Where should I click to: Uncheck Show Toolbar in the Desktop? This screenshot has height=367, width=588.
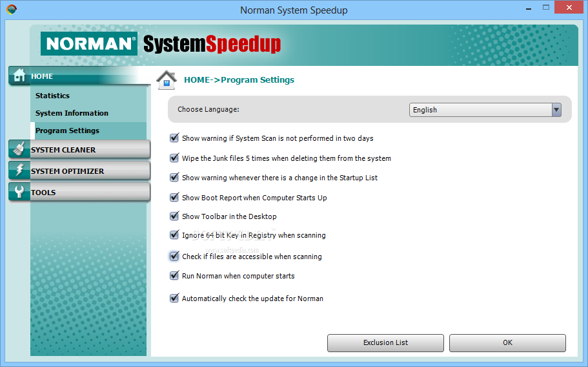pos(174,216)
